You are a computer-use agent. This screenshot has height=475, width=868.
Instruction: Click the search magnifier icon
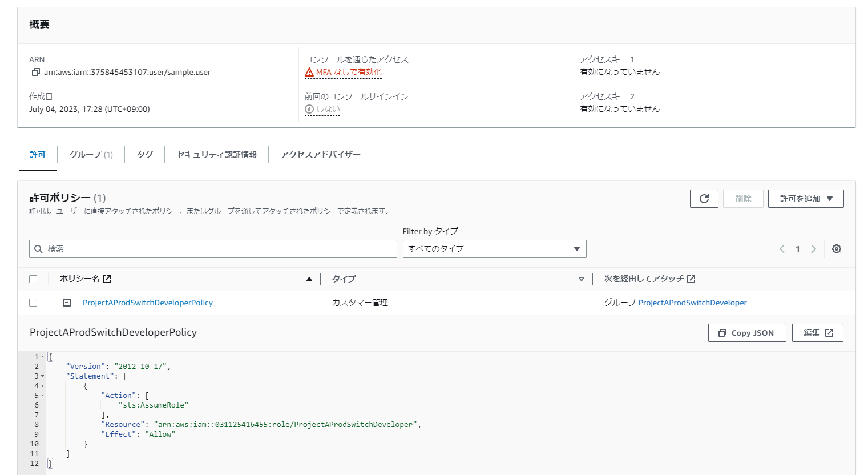[x=38, y=249]
